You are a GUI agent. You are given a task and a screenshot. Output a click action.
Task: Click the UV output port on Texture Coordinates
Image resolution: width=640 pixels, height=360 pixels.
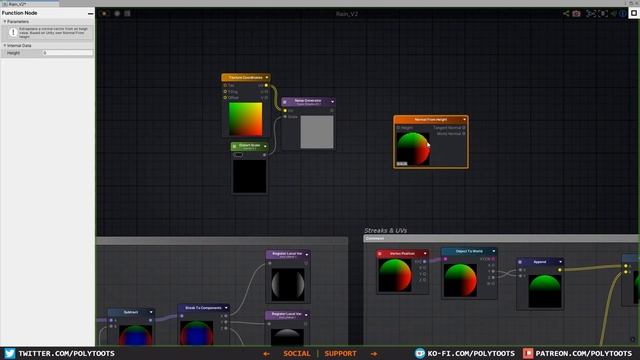point(267,86)
